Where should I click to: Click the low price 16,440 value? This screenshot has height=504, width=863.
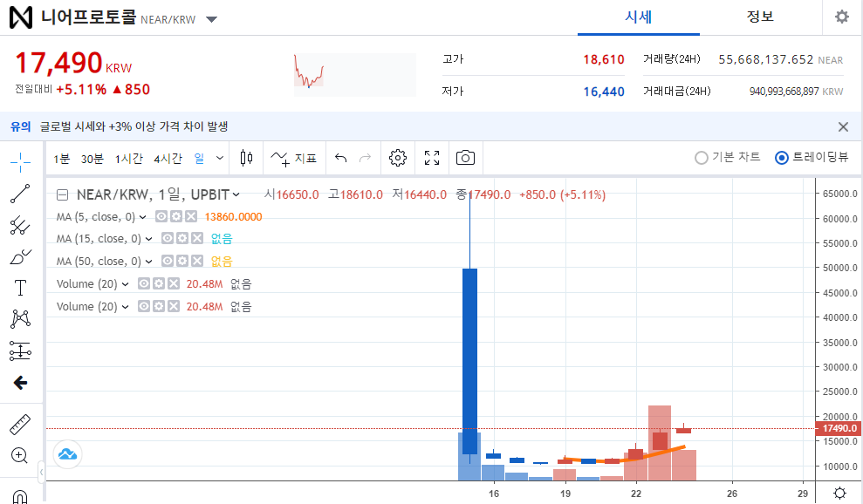click(x=604, y=92)
